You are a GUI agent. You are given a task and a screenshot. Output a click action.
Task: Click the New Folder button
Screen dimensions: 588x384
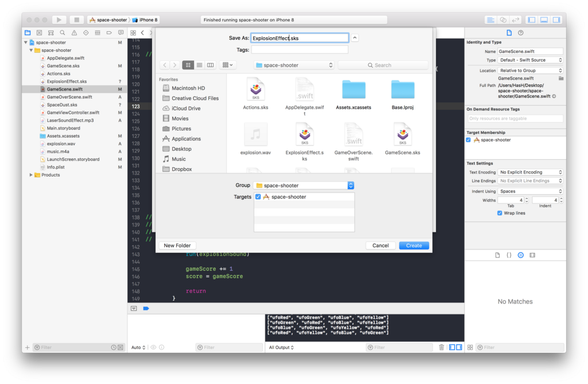pos(177,245)
